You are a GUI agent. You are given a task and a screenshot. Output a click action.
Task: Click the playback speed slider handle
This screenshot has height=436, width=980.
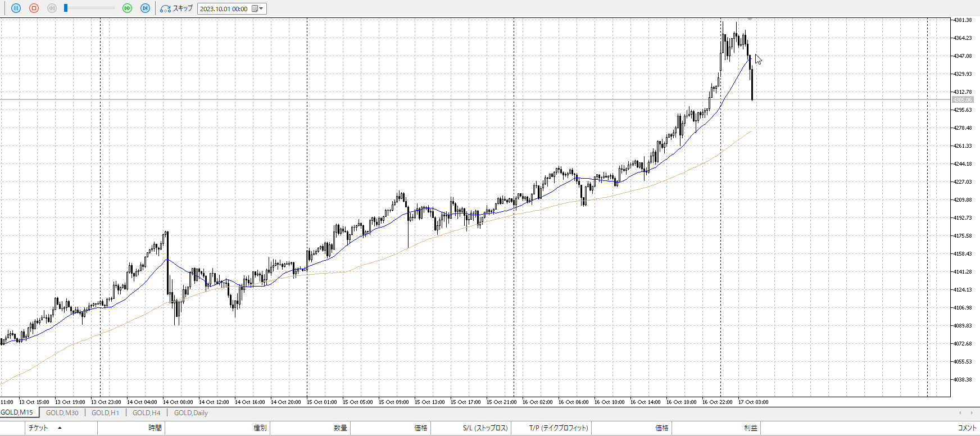[66, 8]
